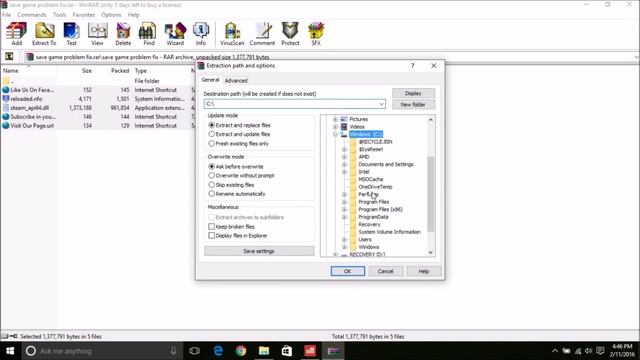Expand the Users folder node
The image size is (640, 360).
[x=344, y=240]
